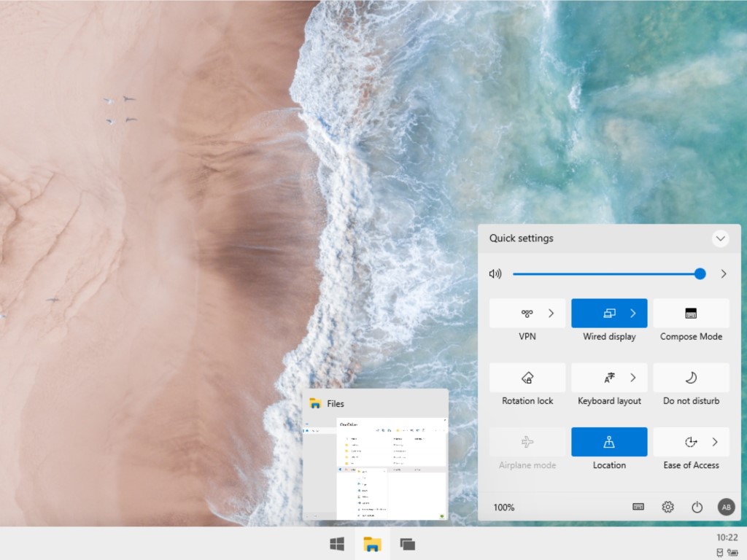Image resolution: width=747 pixels, height=560 pixels.
Task: Expand the VPN options arrow
Action: 551,314
